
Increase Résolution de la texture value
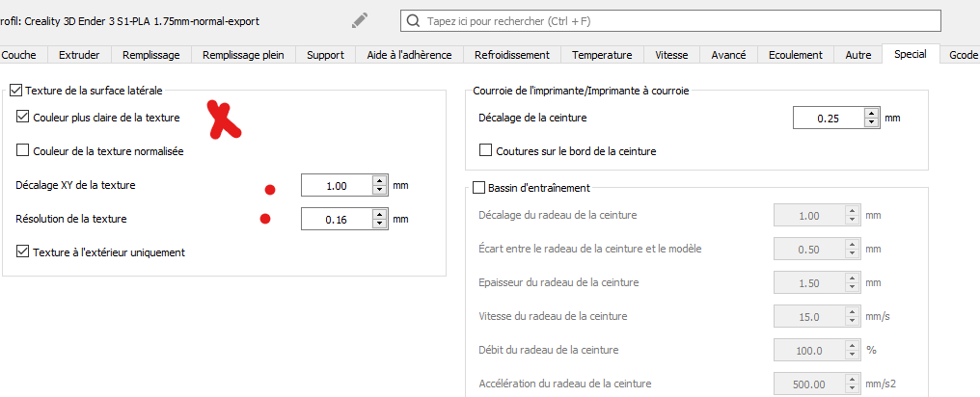coord(379,214)
